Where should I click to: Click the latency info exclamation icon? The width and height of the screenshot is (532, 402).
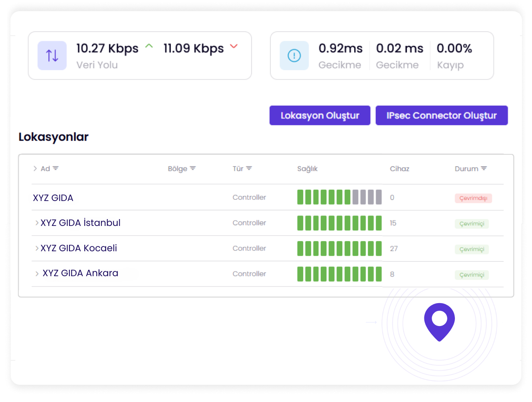tap(294, 55)
